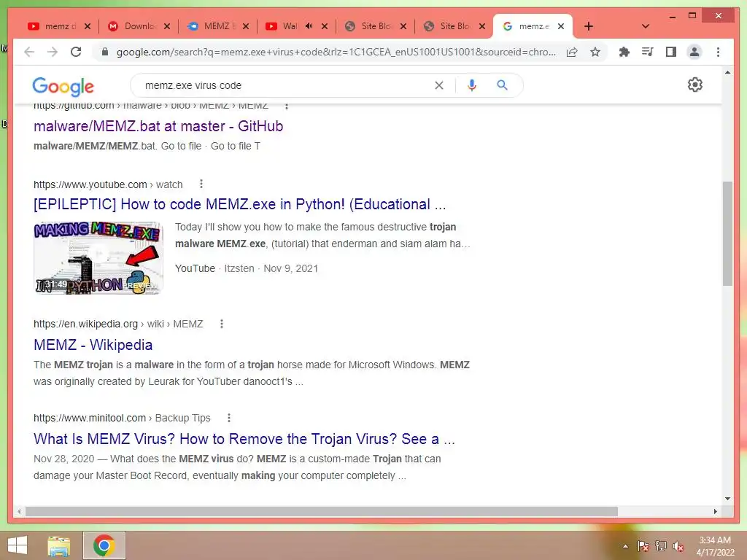
Task: Open the tab search dropdown chevron
Action: [x=646, y=26]
